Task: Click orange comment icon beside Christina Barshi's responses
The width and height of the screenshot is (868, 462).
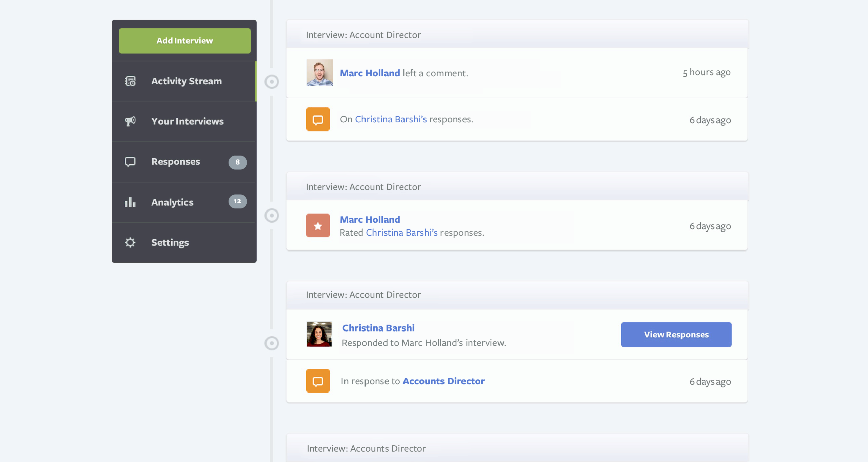Action: point(318,119)
